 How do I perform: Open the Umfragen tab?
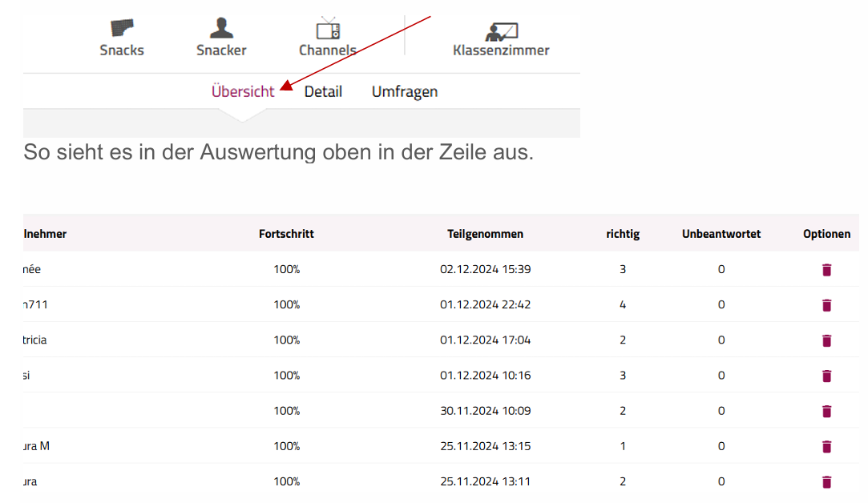[405, 91]
